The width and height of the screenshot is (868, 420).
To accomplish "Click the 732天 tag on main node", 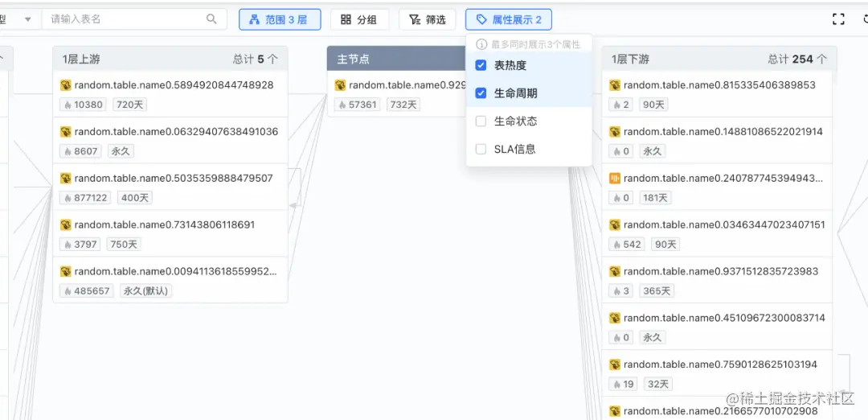I will [x=403, y=105].
